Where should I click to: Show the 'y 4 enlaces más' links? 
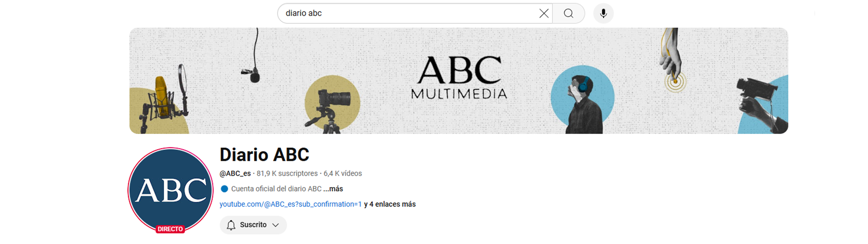[x=390, y=204]
